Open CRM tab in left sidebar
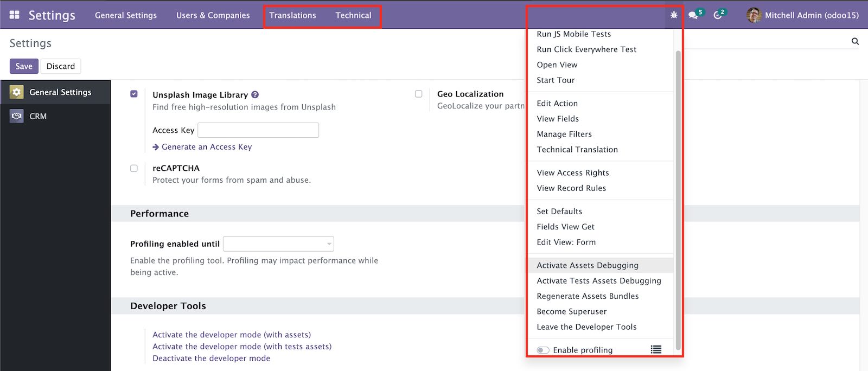 click(x=55, y=116)
